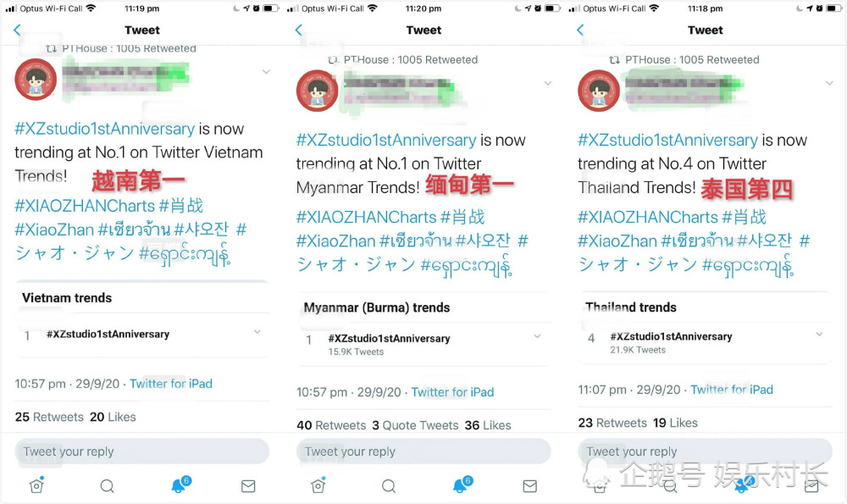Viewport: 847px width, 504px height.
Task: Expand the Vietnam trends item chevron
Action: [x=257, y=332]
